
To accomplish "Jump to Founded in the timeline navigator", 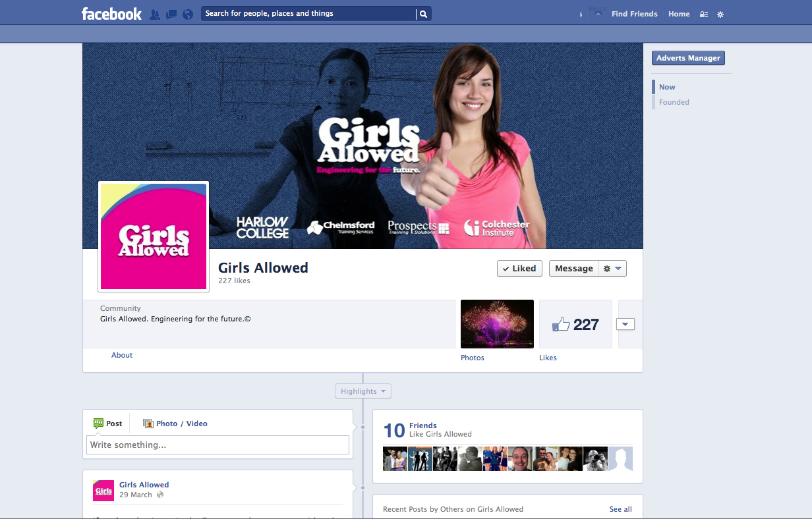I will [674, 102].
